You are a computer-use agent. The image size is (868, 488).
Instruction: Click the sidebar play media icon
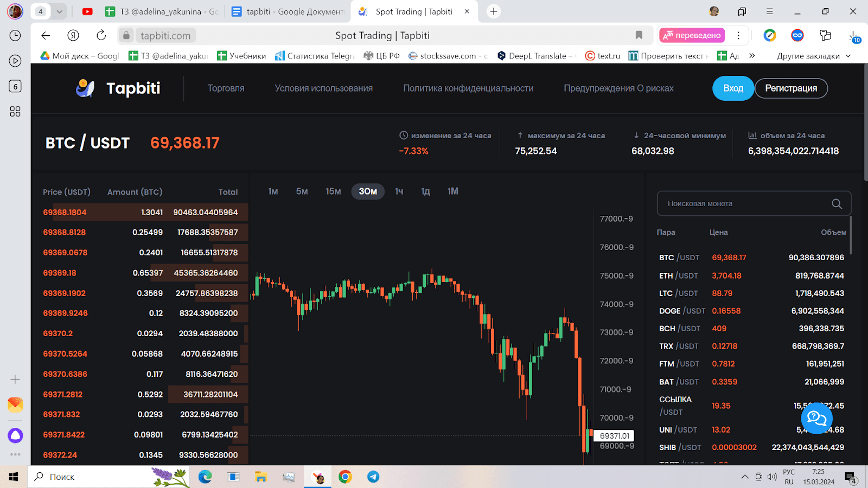tap(15, 61)
